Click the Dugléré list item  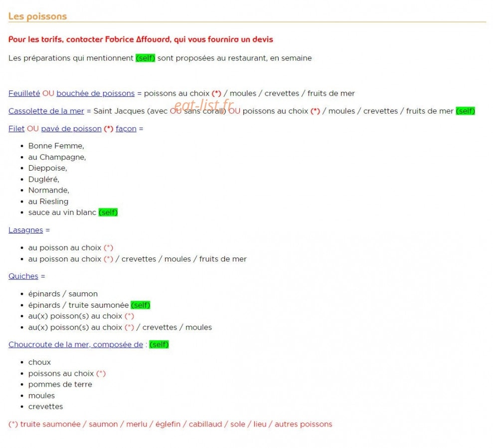point(44,179)
